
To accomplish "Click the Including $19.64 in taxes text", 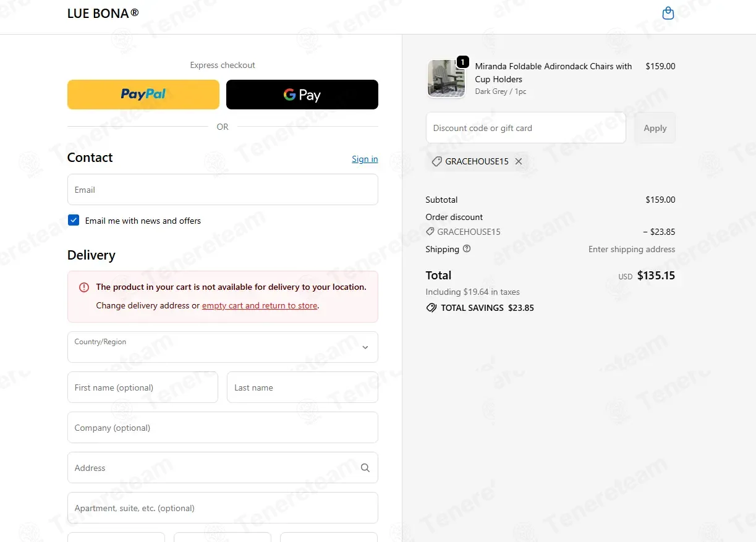I will pyautogui.click(x=472, y=292).
